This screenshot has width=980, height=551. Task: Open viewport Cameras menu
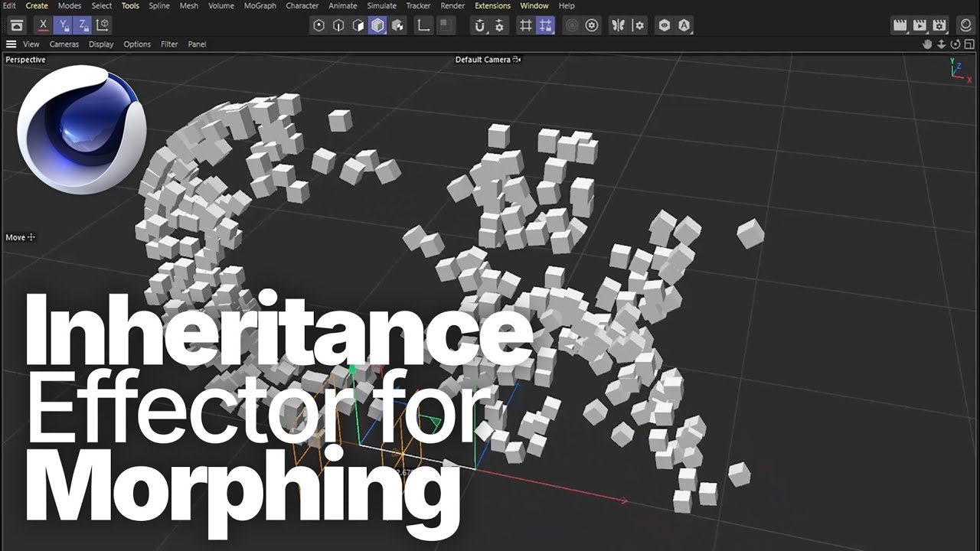64,44
